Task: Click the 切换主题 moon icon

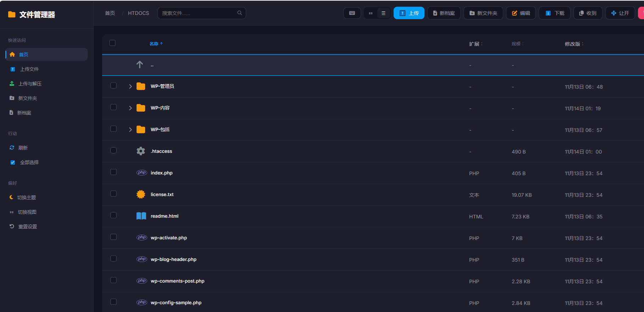Action: tap(12, 197)
